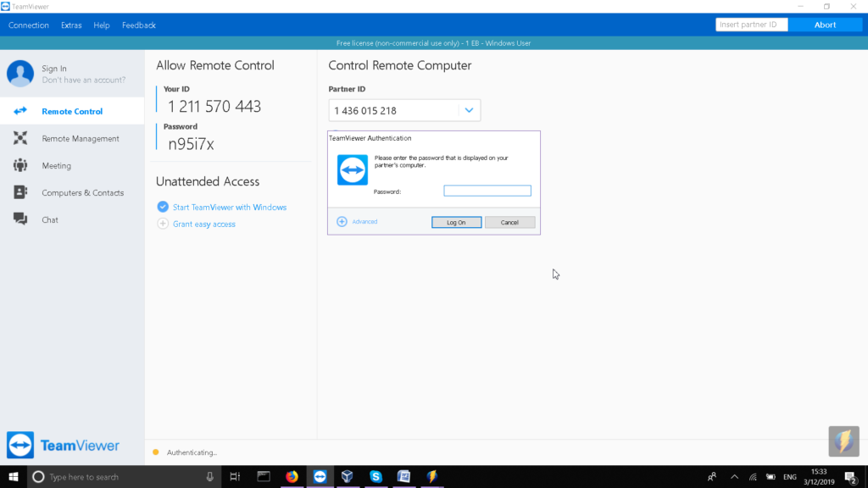Click the Grant easy access plus icon
Image resolution: width=868 pixels, height=488 pixels.
(163, 224)
